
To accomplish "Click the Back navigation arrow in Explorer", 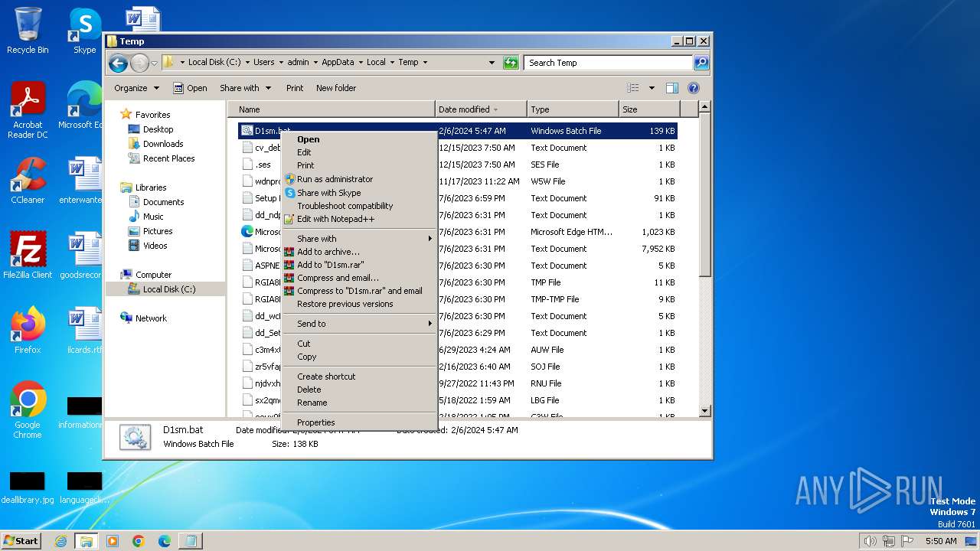I will [118, 63].
